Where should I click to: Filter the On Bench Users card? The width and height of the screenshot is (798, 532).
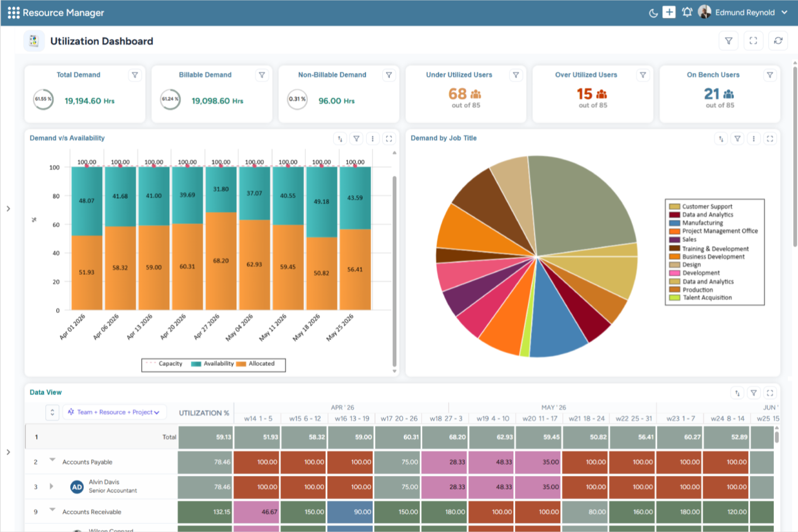pos(770,75)
